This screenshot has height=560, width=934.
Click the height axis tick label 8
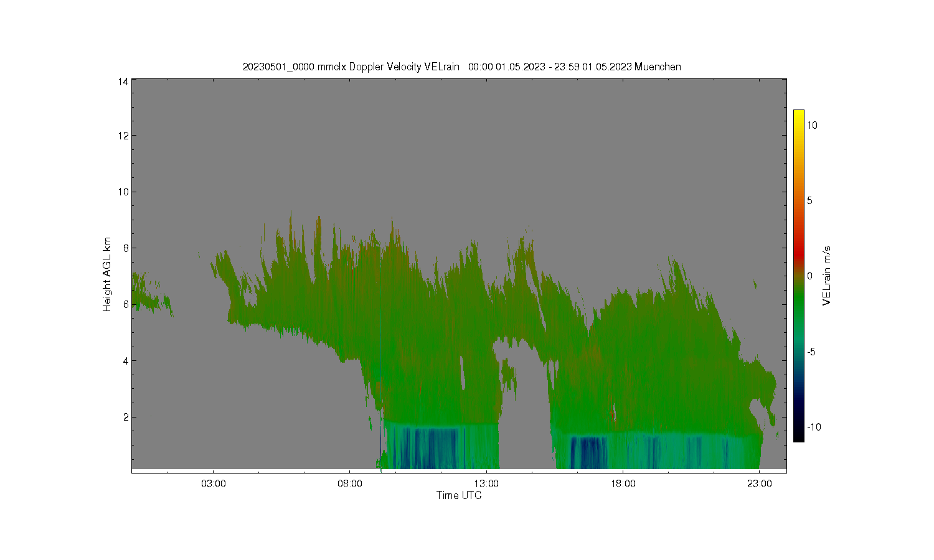126,248
